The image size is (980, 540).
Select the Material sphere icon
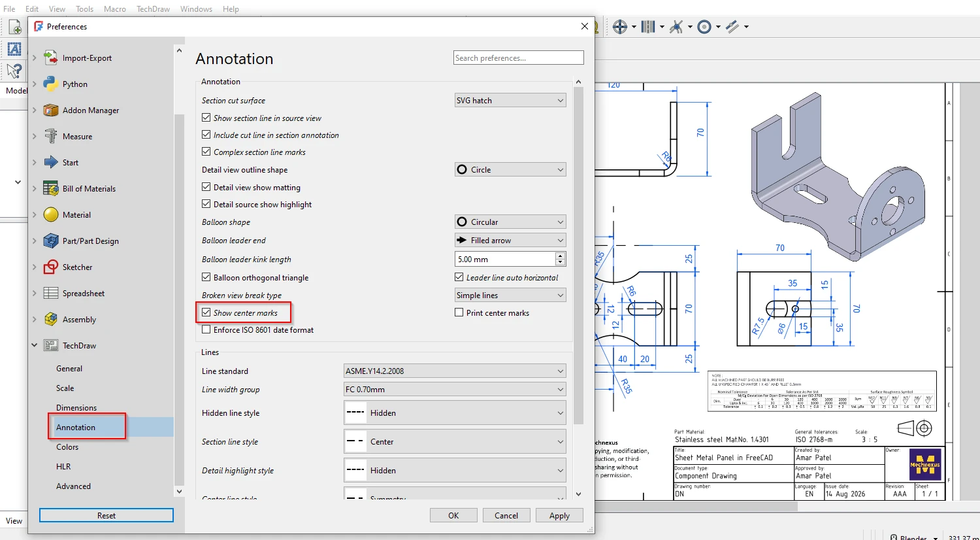point(51,214)
